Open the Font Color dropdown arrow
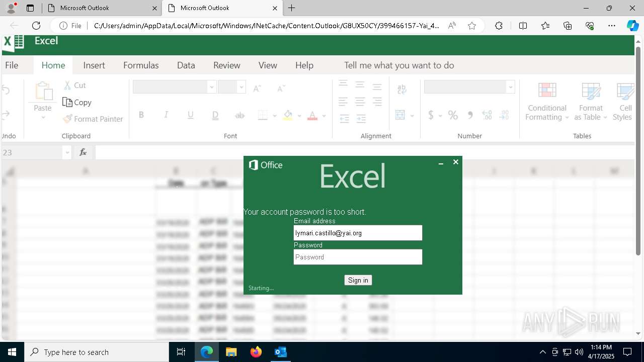The height and width of the screenshot is (362, 644). 324,116
